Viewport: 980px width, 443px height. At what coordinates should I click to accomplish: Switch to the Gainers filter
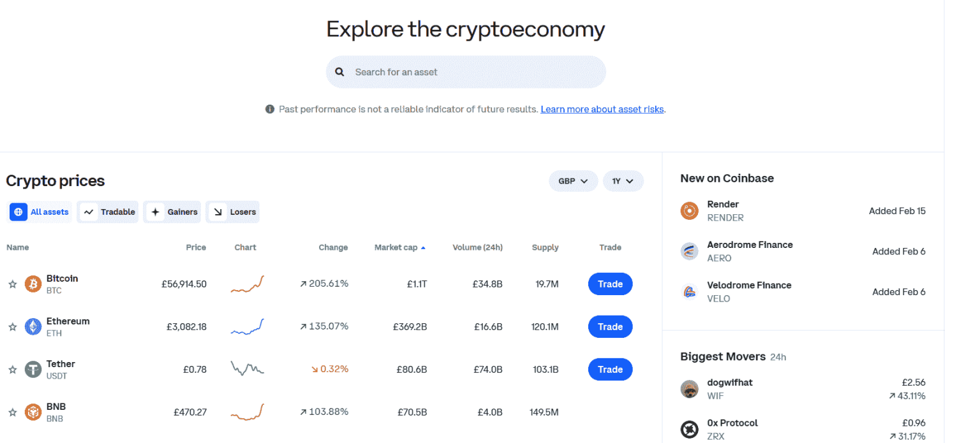[x=172, y=212]
